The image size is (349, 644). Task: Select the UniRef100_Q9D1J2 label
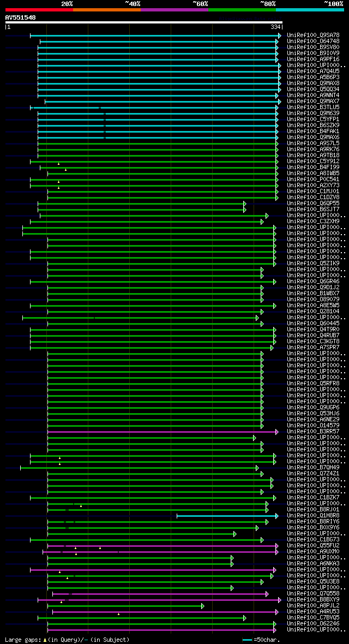313,287
